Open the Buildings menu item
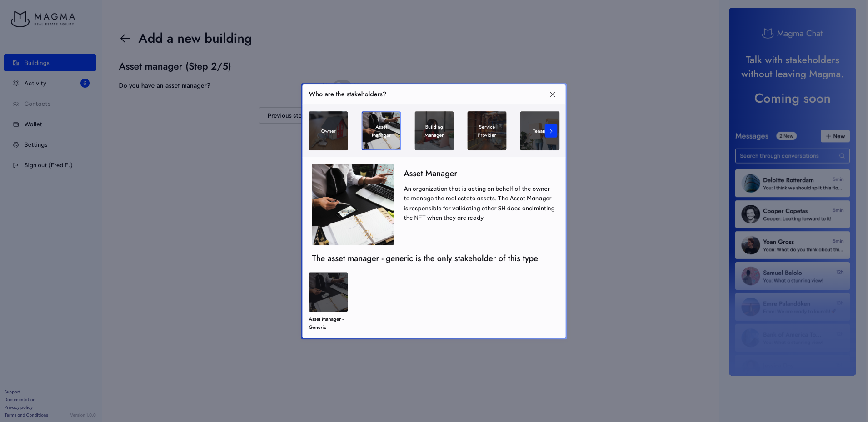 50,63
